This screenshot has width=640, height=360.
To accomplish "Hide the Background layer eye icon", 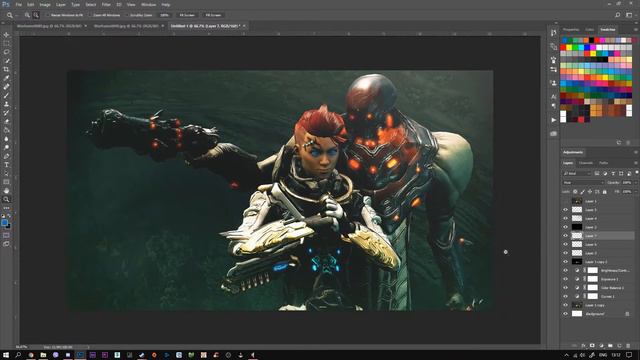I will tap(566, 314).
